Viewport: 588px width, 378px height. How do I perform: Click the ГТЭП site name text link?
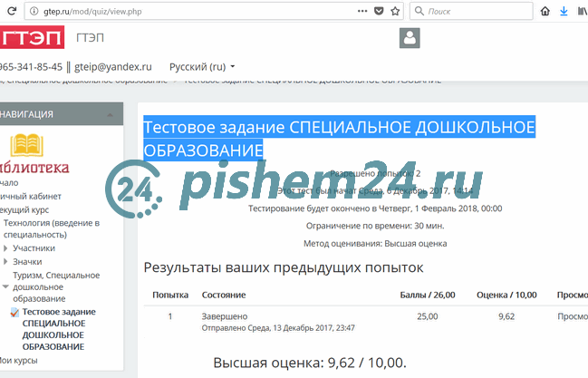(90, 38)
